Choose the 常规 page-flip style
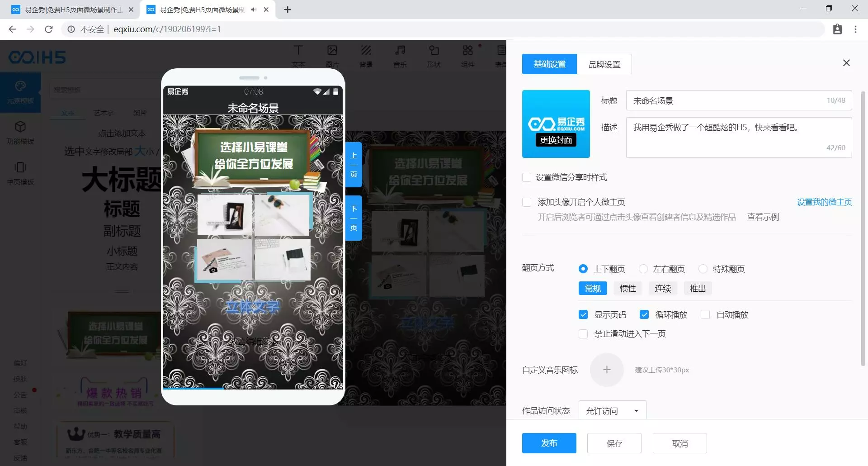This screenshot has height=466, width=868. tap(593, 289)
